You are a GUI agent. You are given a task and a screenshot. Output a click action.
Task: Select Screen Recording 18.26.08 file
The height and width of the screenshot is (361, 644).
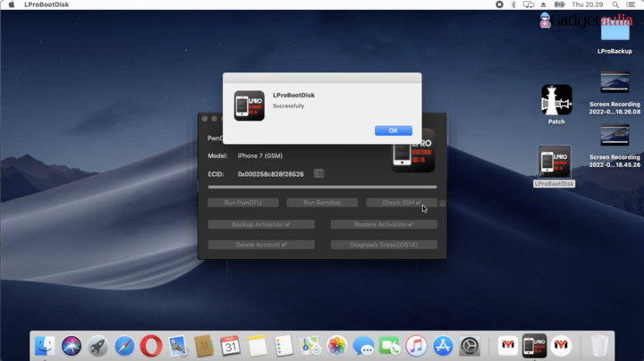(614, 82)
